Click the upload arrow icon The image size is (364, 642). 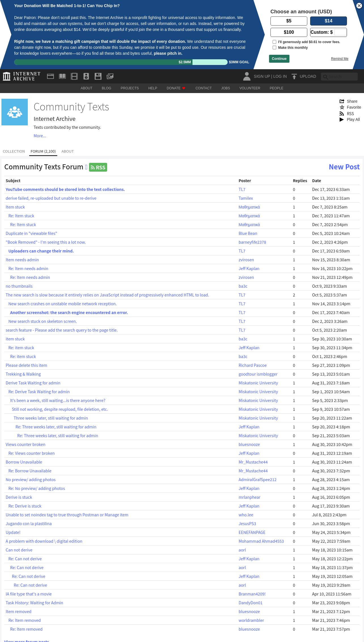point(294,76)
